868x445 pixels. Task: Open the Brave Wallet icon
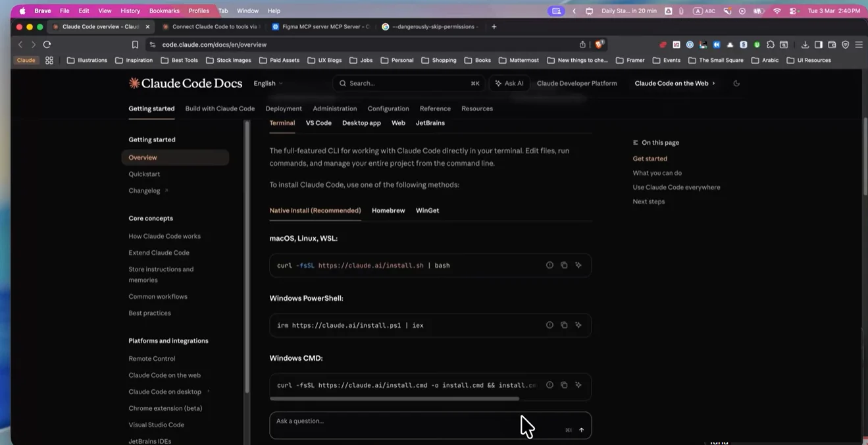coord(832,45)
